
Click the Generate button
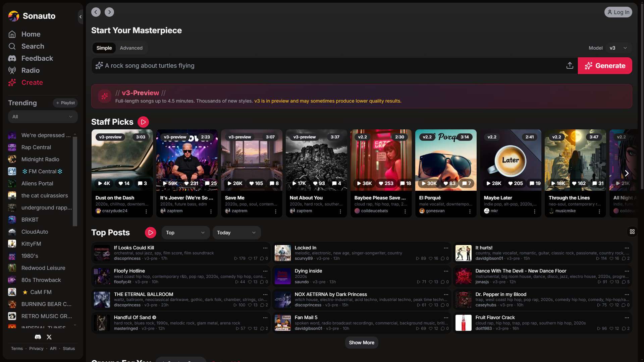[605, 66]
